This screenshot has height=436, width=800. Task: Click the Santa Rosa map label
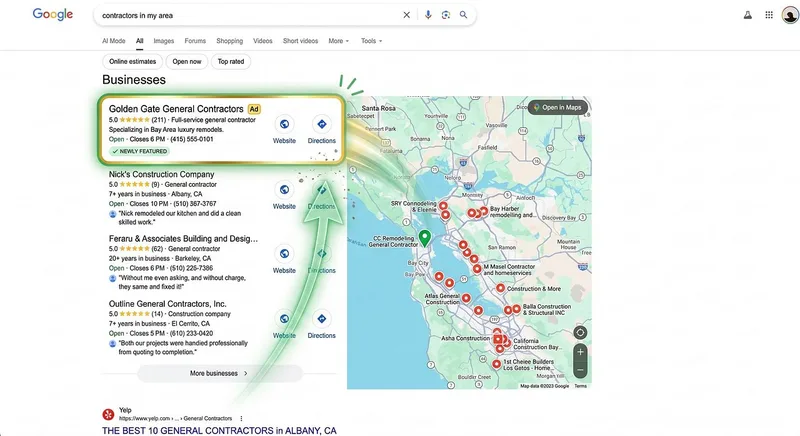[x=379, y=108]
